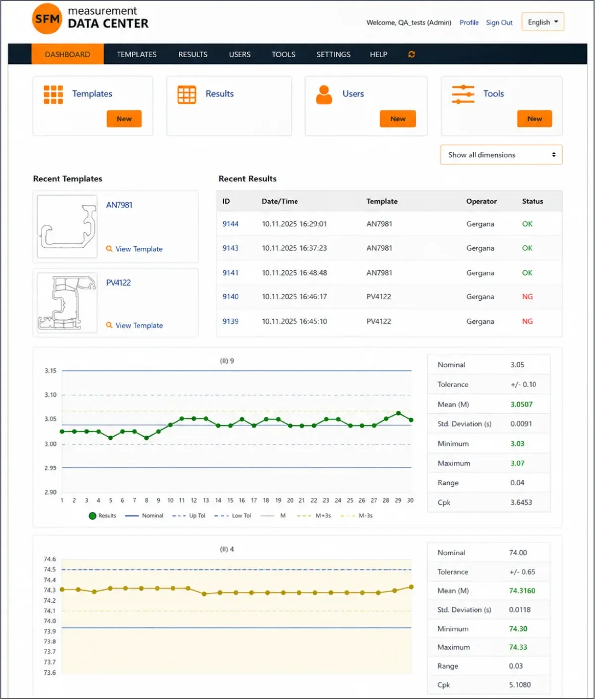Click the Maximum value 74.33
595x700 pixels.
(x=518, y=647)
